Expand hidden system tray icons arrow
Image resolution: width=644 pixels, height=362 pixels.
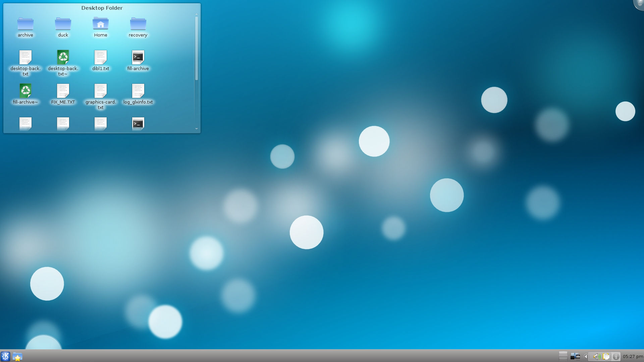point(586,357)
